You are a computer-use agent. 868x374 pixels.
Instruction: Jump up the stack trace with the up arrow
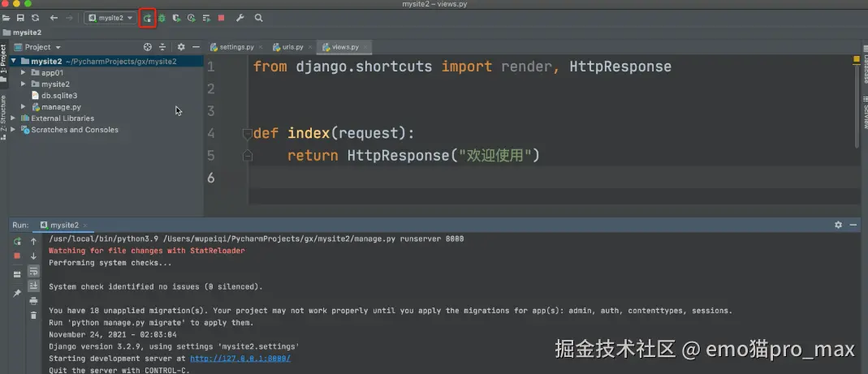tap(34, 241)
